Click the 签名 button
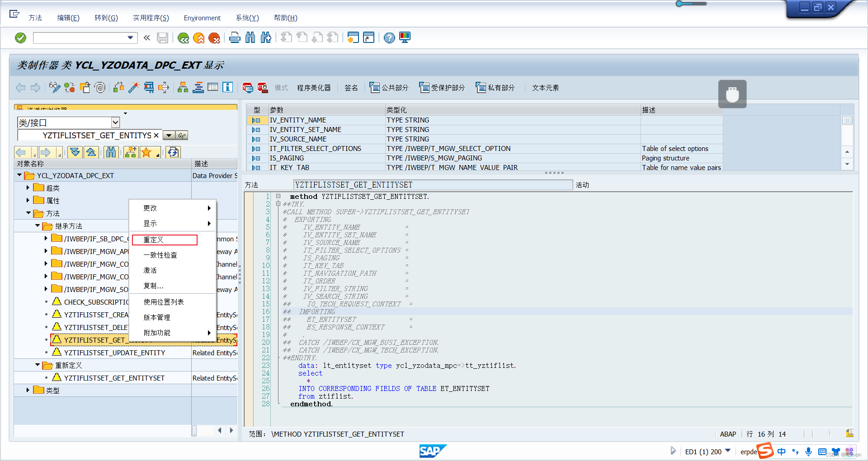This screenshot has width=868, height=461. 351,88
